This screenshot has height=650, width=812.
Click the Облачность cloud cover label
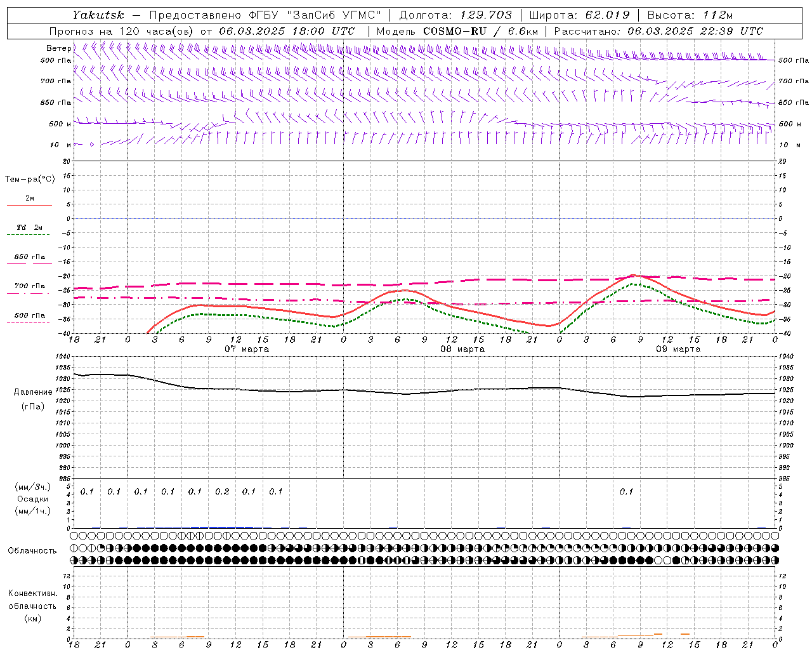click(32, 550)
